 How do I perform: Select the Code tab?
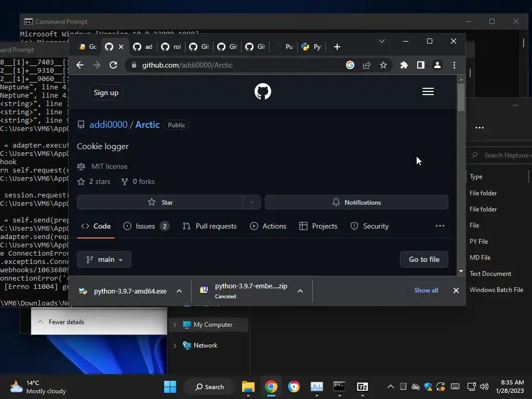(96, 227)
